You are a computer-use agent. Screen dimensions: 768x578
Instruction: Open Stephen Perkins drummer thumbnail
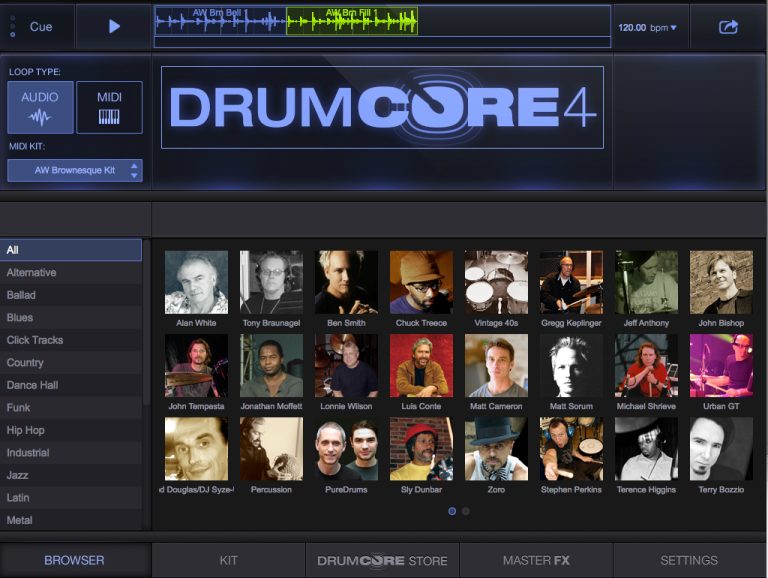[x=571, y=449]
